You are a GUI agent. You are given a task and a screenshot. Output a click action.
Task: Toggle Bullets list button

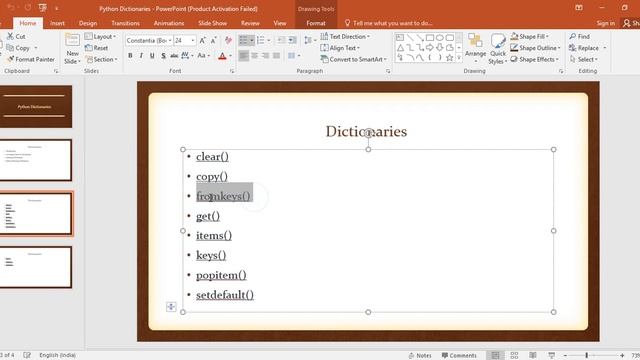[243, 40]
